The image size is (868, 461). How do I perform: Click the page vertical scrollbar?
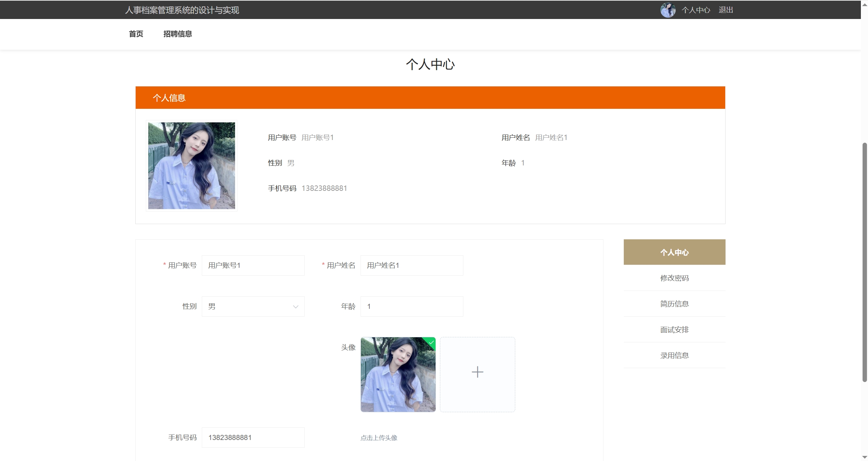pyautogui.click(x=864, y=262)
